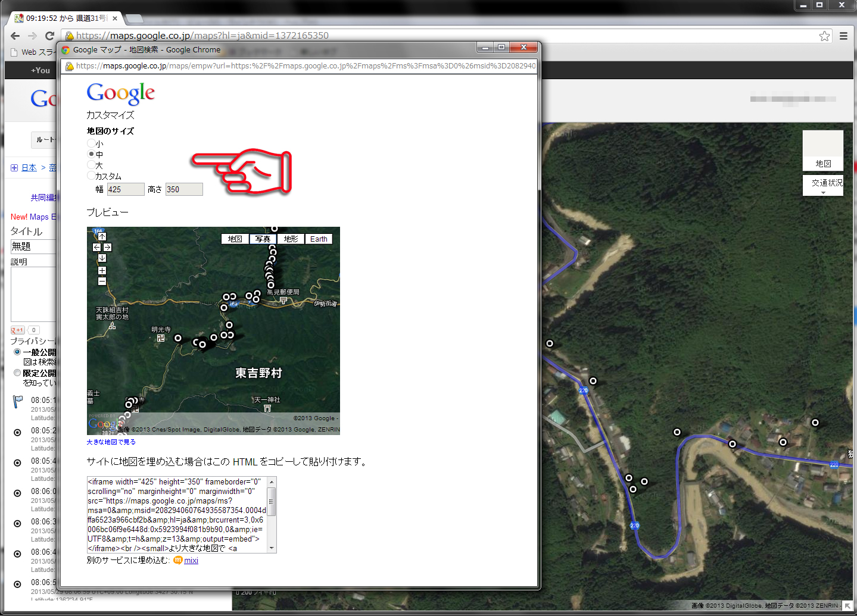The width and height of the screenshot is (857, 616).
Task: Click the plus icon before 日本 breadcrumb
Action: [x=14, y=168]
